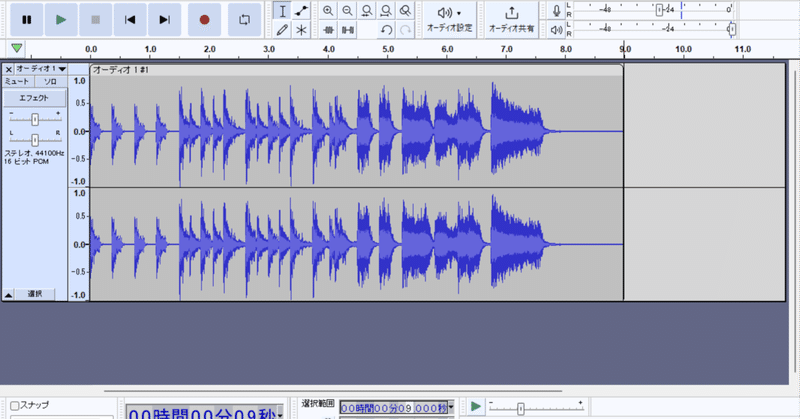Open the オーディオ 1 track name dropdown
Image resolution: width=800 pixels, height=419 pixels.
point(41,69)
